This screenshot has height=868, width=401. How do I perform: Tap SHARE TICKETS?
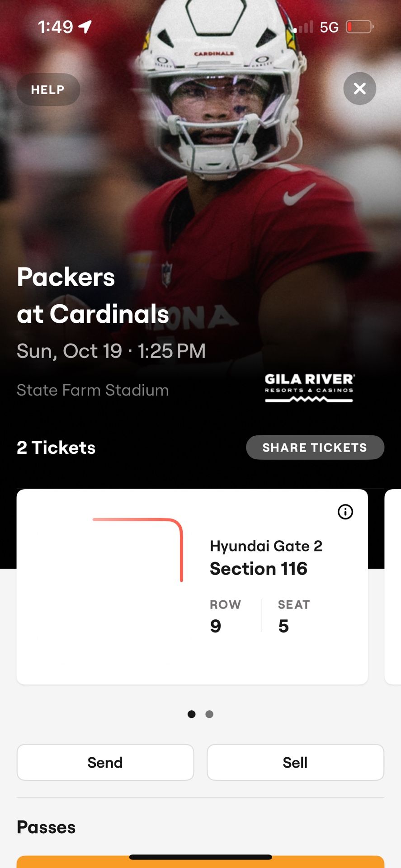click(x=315, y=447)
